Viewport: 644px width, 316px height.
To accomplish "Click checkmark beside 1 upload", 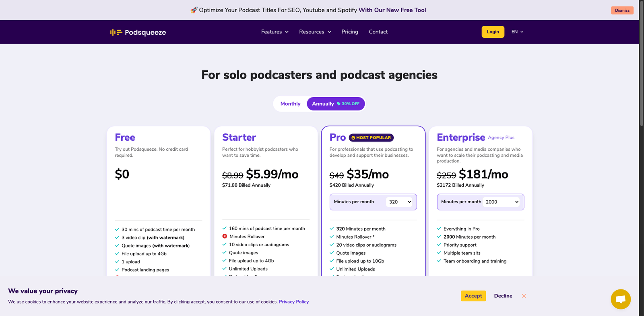I will coord(117,262).
